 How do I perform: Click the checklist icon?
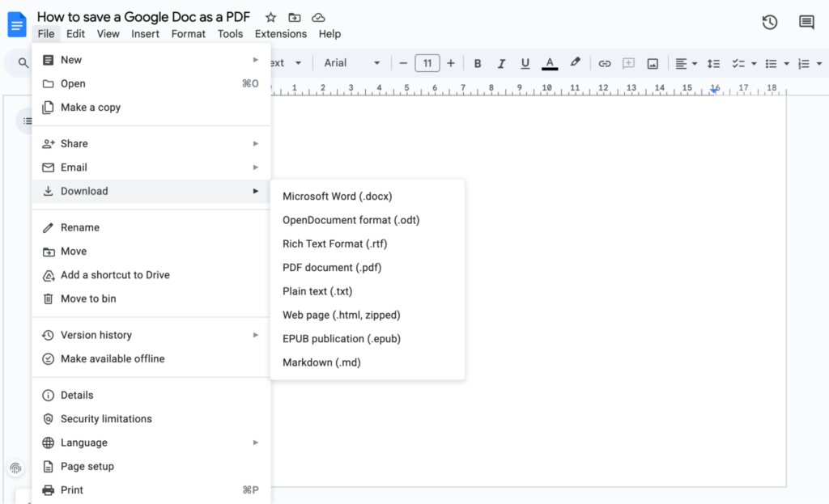click(738, 63)
